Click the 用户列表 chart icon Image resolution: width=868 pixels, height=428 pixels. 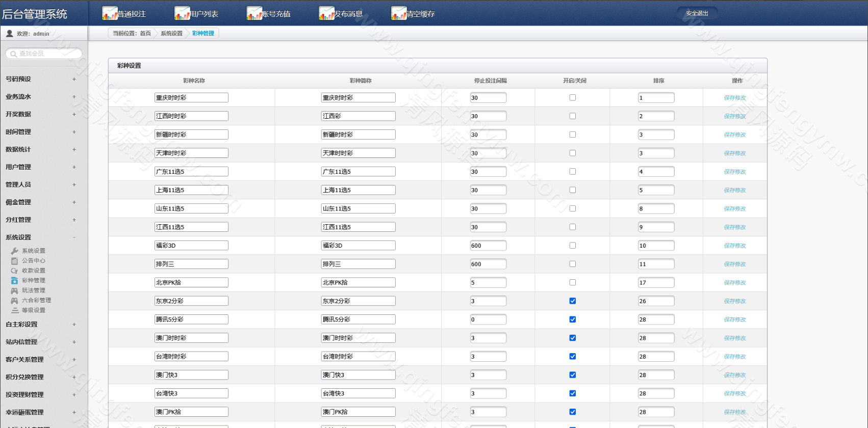(182, 13)
